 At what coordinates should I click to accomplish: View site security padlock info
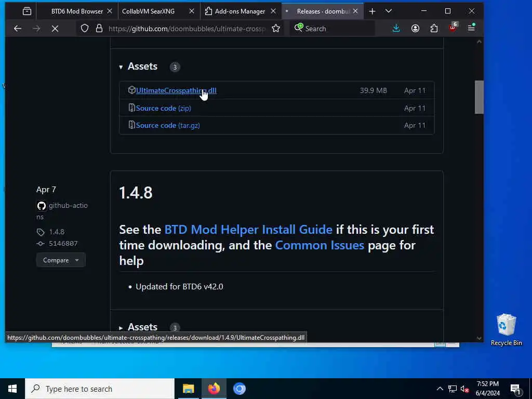pyautogui.click(x=99, y=29)
